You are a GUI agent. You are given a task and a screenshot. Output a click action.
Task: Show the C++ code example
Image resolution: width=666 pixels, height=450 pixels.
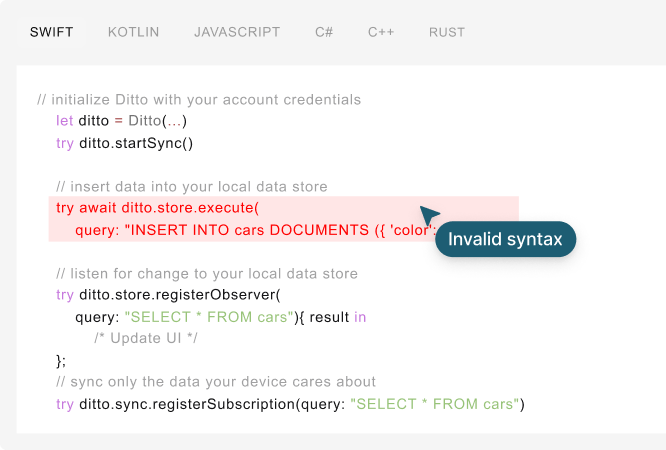(x=381, y=32)
